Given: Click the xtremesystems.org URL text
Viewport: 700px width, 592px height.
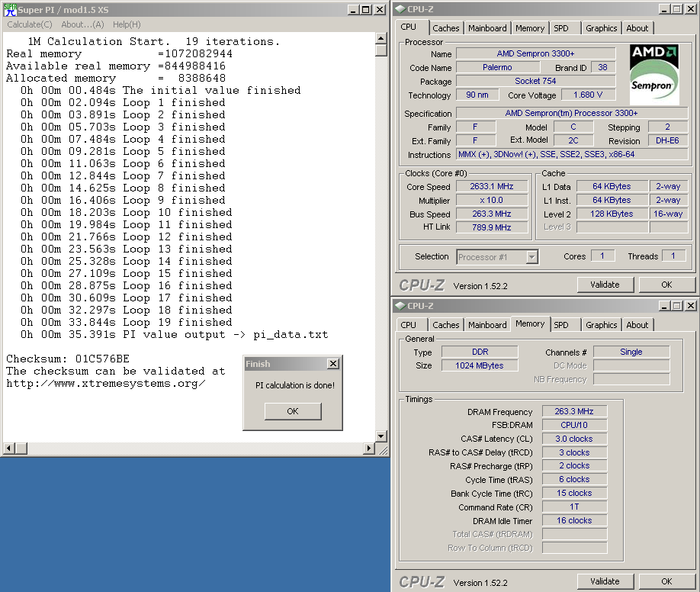Looking at the screenshot, I should [106, 383].
